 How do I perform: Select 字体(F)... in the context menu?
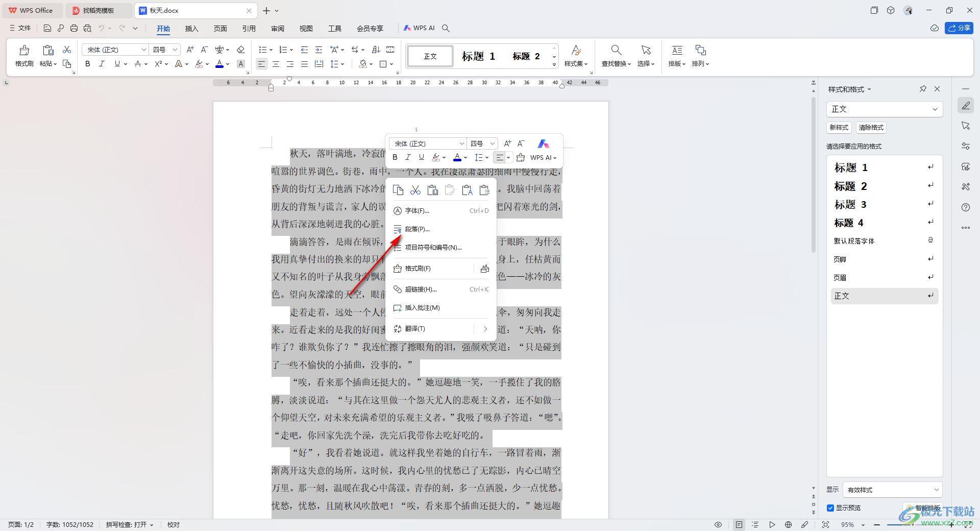click(x=441, y=211)
